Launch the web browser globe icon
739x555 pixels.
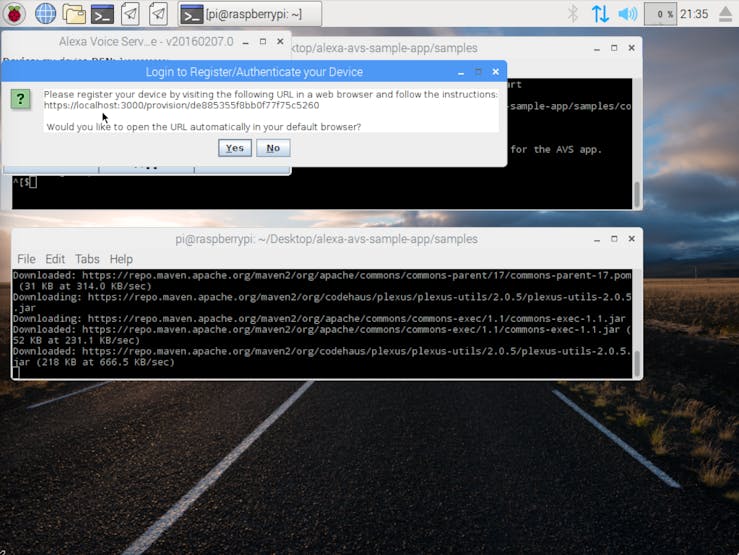click(45, 14)
